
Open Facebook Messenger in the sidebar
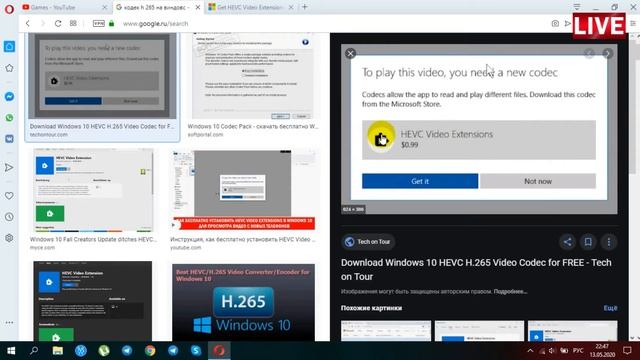[x=9, y=97]
